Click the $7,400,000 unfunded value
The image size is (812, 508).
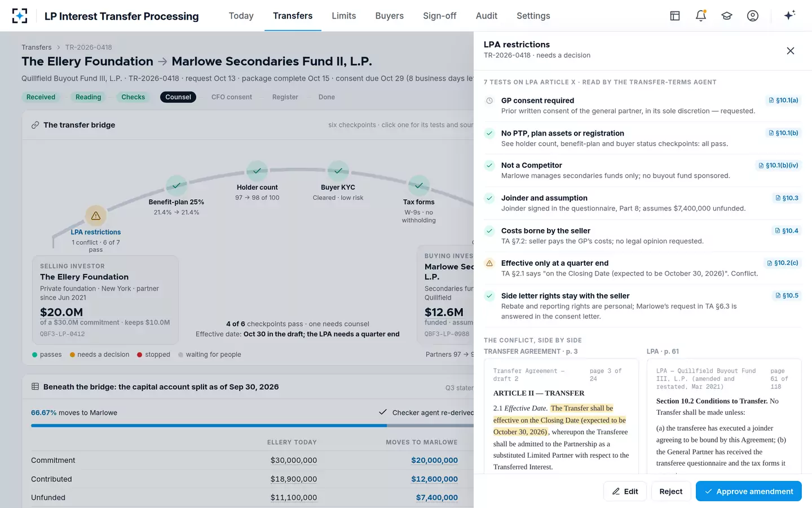(436, 497)
